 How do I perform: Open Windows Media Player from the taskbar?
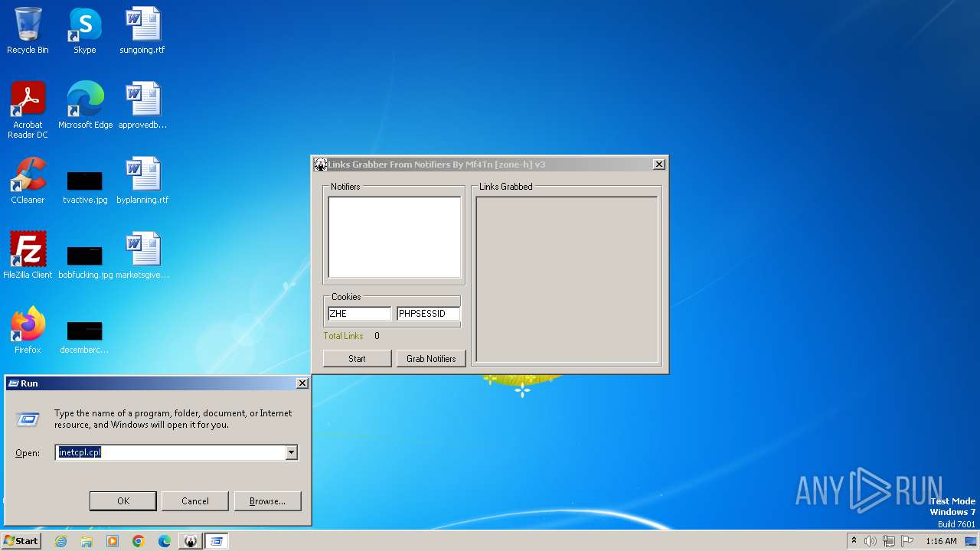[x=113, y=541]
